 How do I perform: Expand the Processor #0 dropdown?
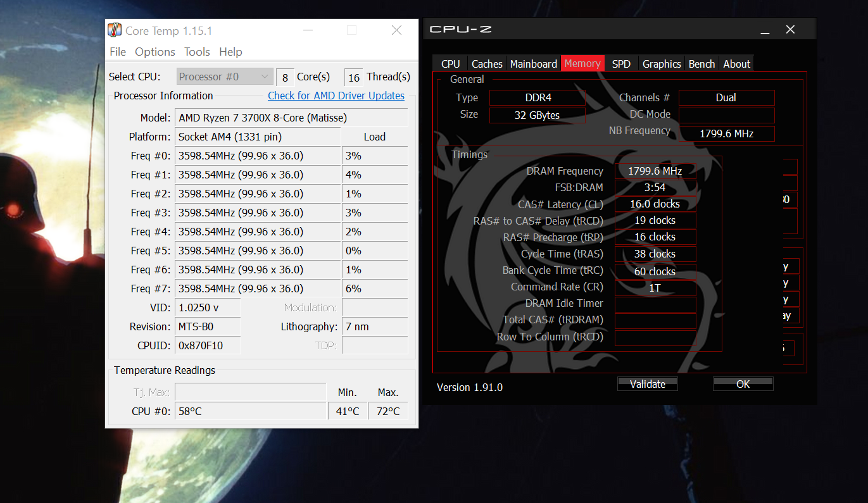point(225,77)
